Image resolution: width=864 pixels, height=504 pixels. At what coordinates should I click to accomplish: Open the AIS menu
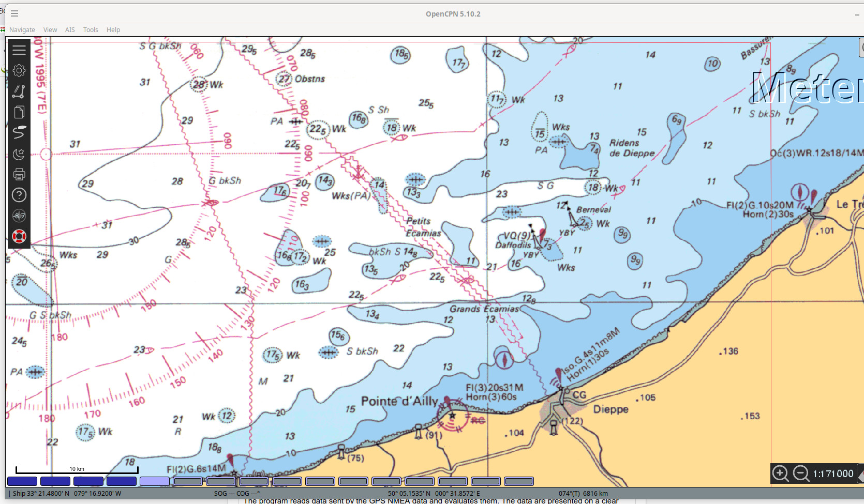70,30
